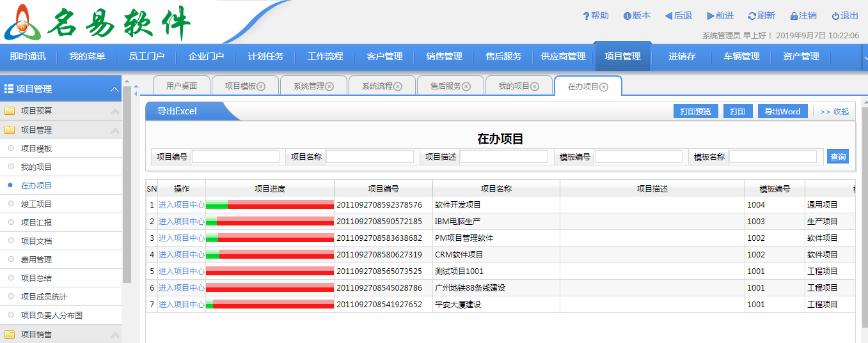Close the 售后服务 tab using its X

coord(466,86)
